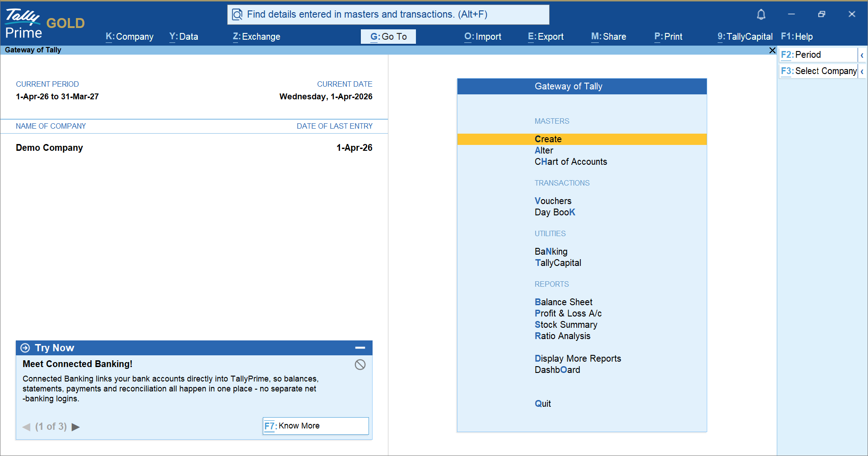Select Quit in Gateway of Tally
Viewport: 868px width, 456px height.
543,404
